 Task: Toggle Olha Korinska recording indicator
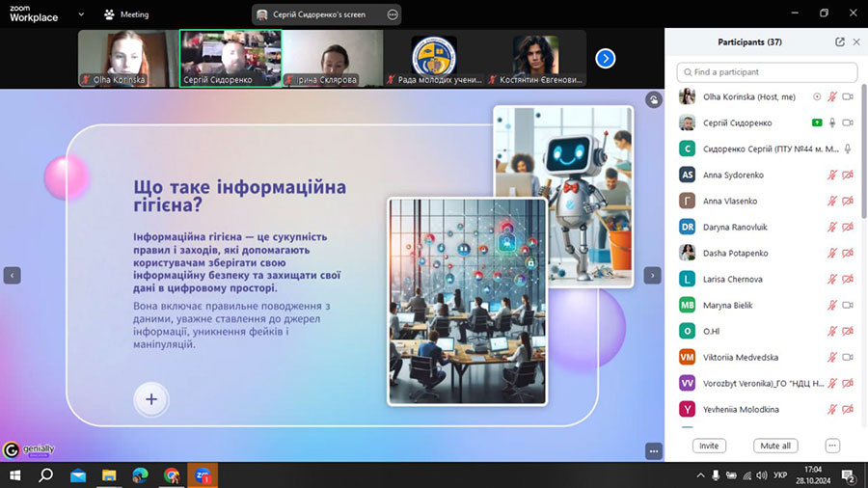817,96
